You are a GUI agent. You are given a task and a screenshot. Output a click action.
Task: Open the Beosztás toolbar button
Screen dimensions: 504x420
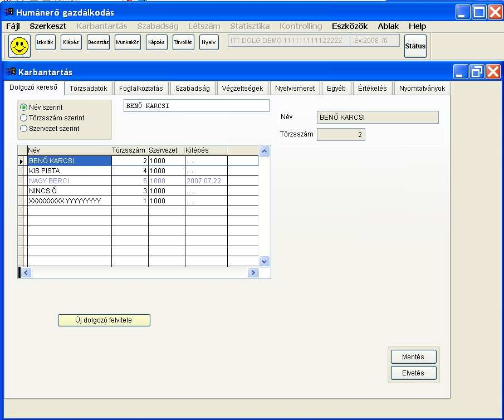point(98,42)
